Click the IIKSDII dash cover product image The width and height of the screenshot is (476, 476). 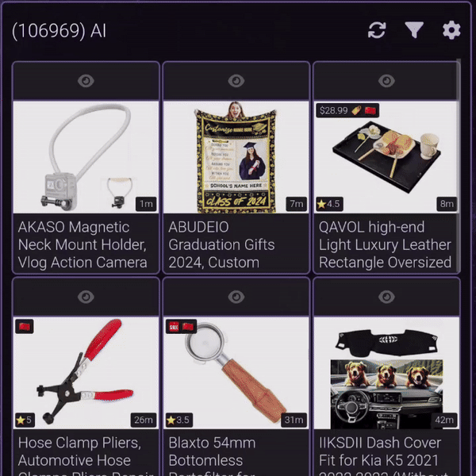click(x=386, y=373)
